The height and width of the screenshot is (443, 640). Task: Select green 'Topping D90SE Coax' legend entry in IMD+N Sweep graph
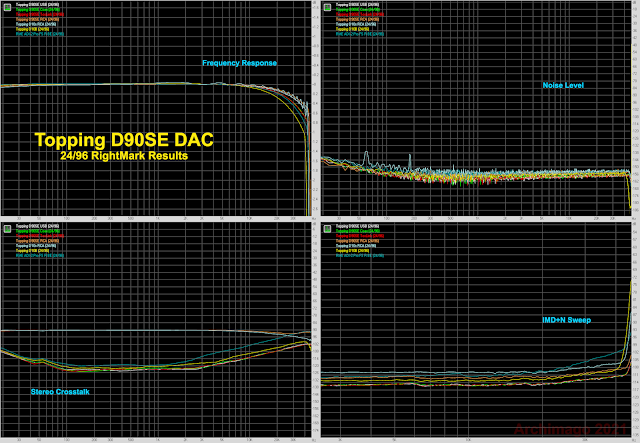click(358, 231)
